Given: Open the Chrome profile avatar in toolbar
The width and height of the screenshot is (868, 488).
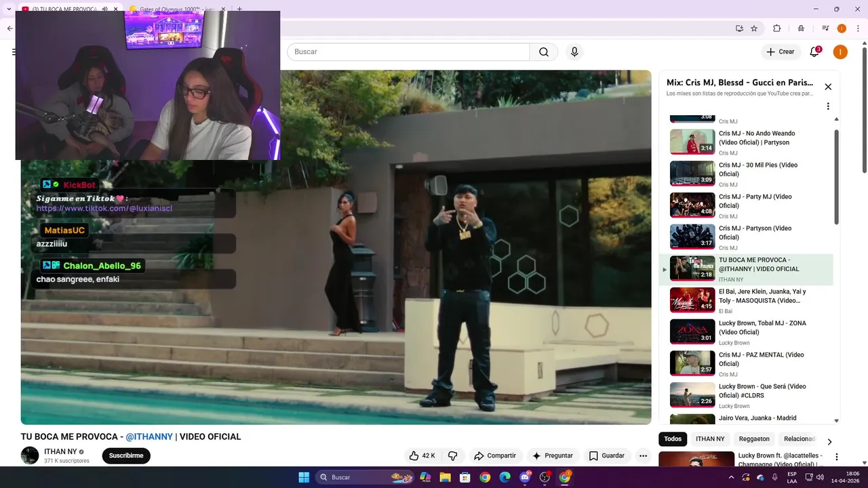Looking at the screenshot, I should coord(842,28).
